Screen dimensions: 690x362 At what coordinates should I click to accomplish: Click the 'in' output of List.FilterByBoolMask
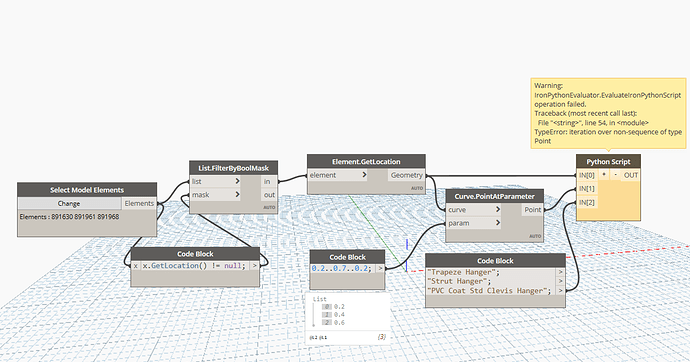pyautogui.click(x=267, y=181)
